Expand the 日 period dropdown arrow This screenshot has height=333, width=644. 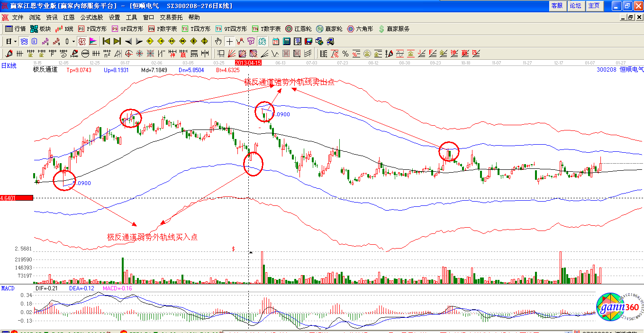(x=15, y=41)
